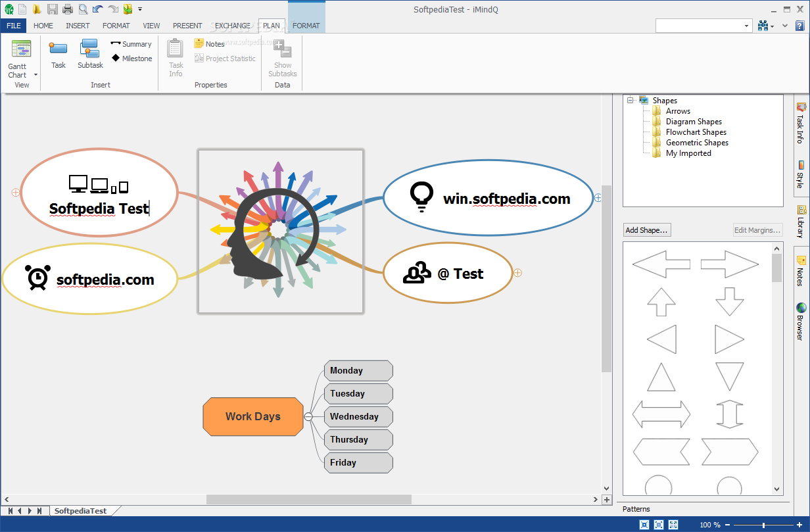Click the Add Shape... button
This screenshot has height=532, width=810.
647,230
